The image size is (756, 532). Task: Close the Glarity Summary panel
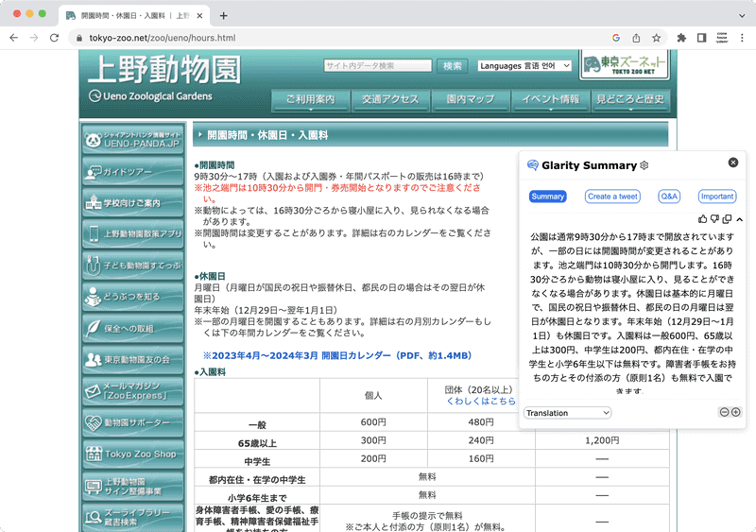point(733,163)
